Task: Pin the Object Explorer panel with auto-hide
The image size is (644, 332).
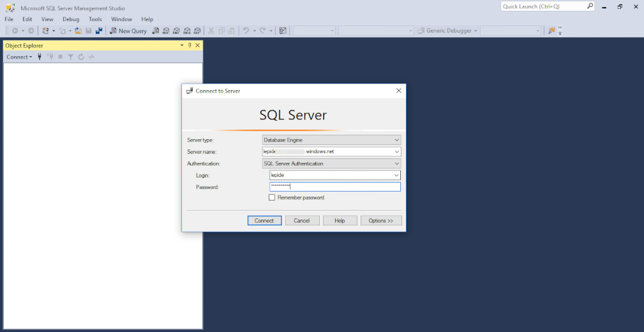Action: click(x=190, y=45)
